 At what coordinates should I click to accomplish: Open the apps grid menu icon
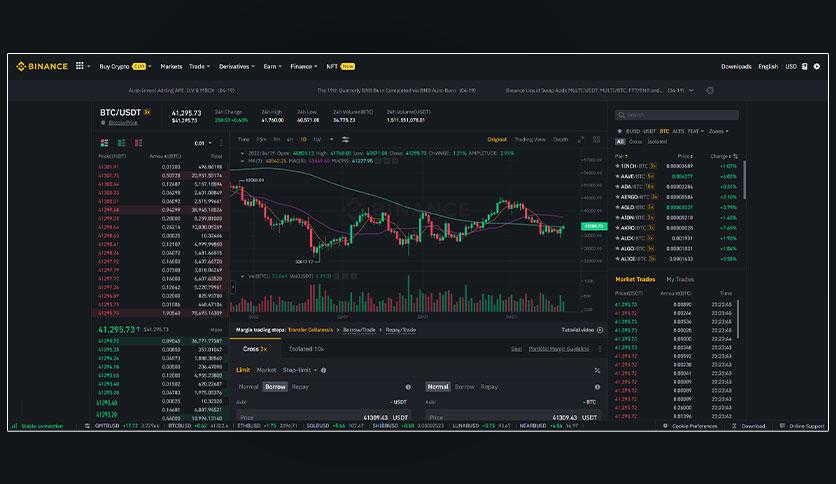pos(79,66)
